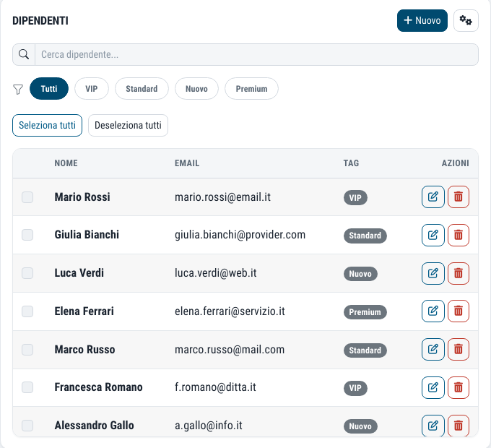Click the AZIONI column header
This screenshot has height=448, width=491.
click(x=456, y=163)
